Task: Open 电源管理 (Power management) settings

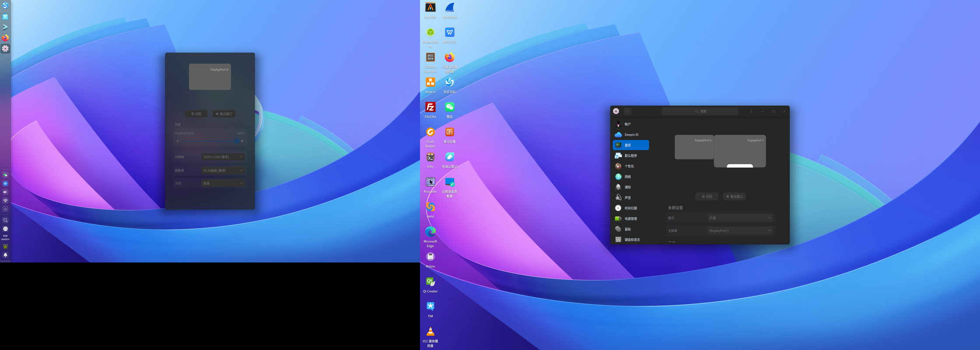Action: click(630, 219)
